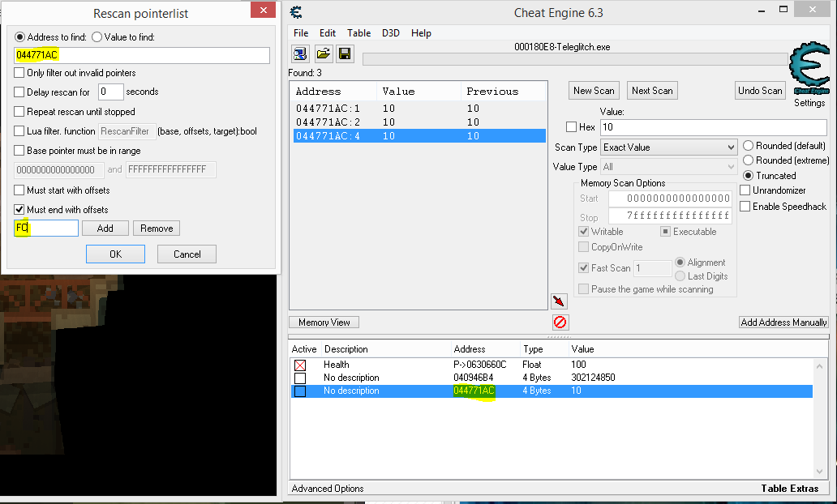Click the floppy disk save icon
The width and height of the screenshot is (837, 504).
tap(345, 54)
